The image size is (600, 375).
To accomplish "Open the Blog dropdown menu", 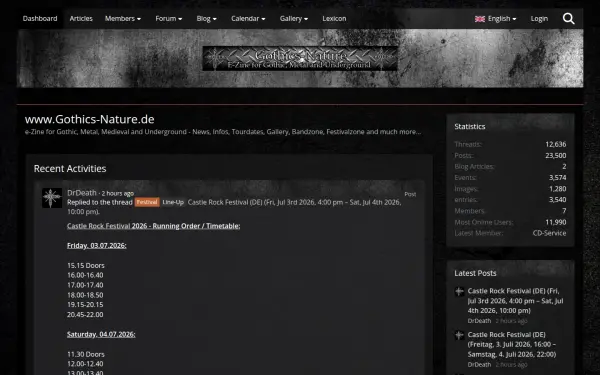I will tap(206, 18).
